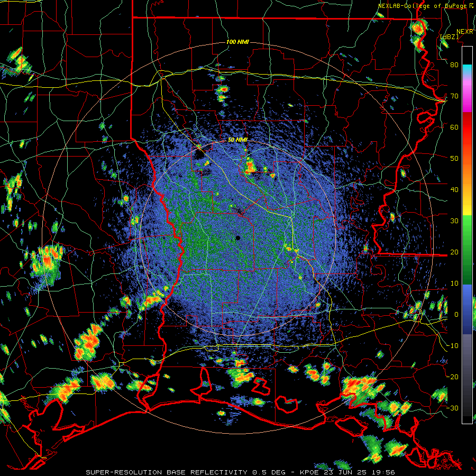Click the [dBZ] unit label above the scale

click(x=449, y=36)
